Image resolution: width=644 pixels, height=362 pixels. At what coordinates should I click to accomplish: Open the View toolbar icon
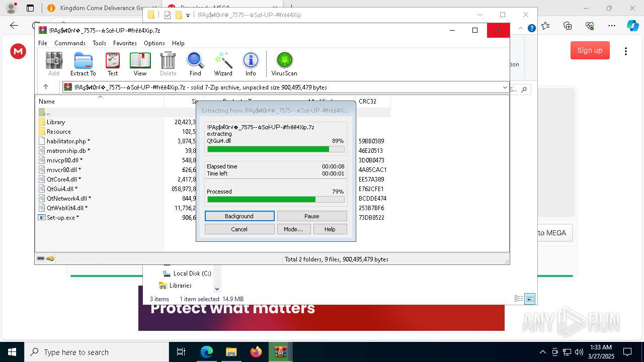(140, 64)
